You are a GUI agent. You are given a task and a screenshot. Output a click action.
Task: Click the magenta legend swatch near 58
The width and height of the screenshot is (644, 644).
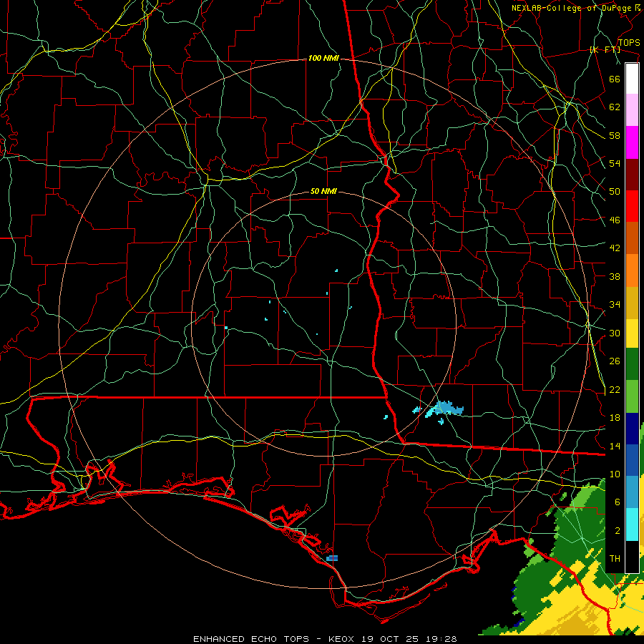tap(632, 142)
